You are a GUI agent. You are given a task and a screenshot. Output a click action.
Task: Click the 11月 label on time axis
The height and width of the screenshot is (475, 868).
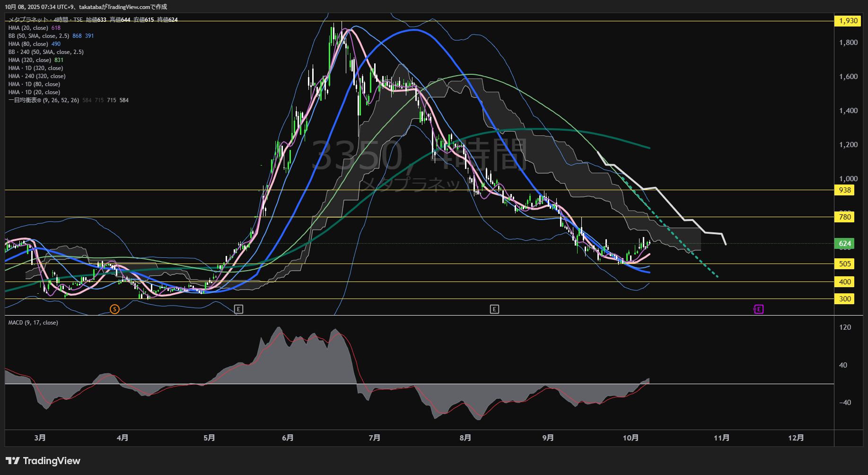[721, 438]
